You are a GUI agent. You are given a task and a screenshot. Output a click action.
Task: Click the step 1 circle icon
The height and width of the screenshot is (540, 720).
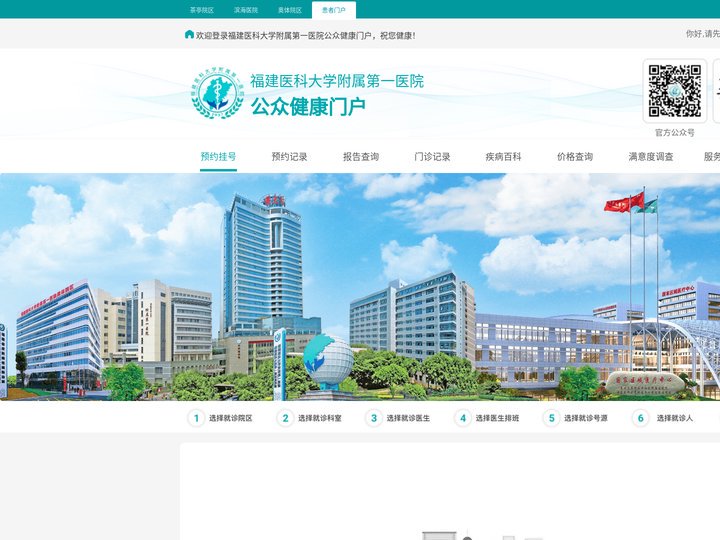(196, 418)
